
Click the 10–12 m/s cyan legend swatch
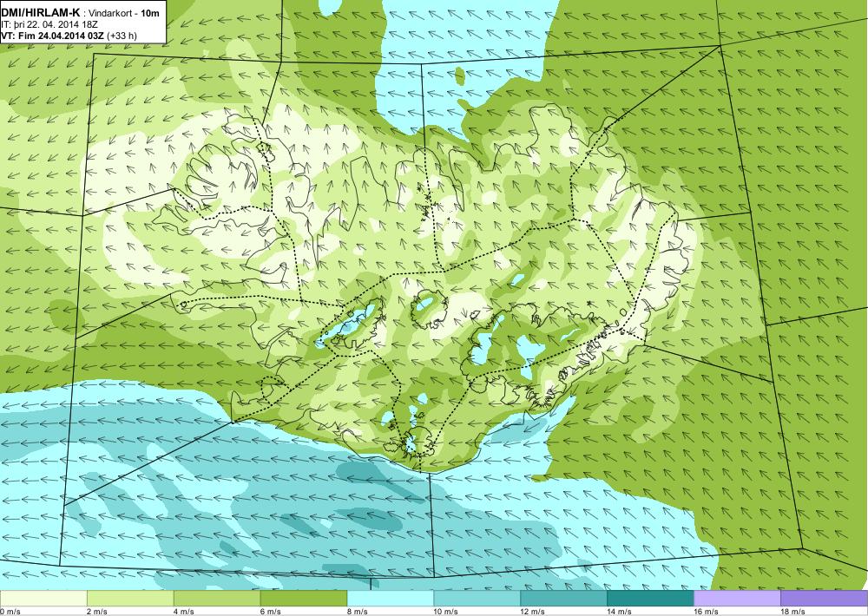(x=477, y=599)
